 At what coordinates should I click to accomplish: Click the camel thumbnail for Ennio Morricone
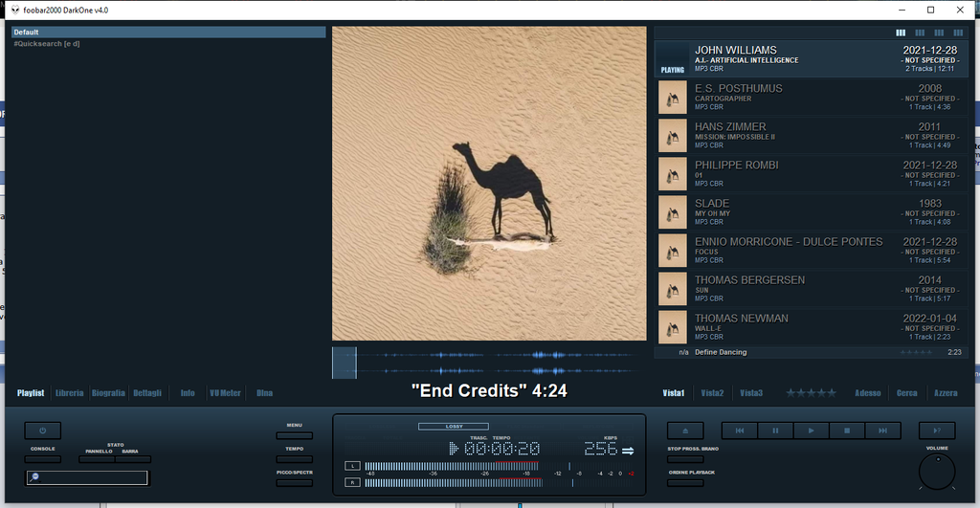pyautogui.click(x=673, y=251)
